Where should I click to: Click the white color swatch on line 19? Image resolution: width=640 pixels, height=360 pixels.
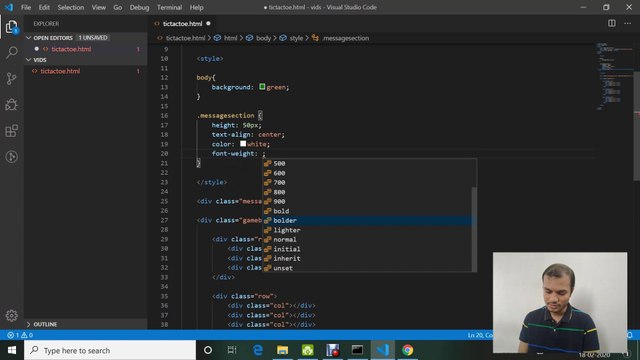243,143
